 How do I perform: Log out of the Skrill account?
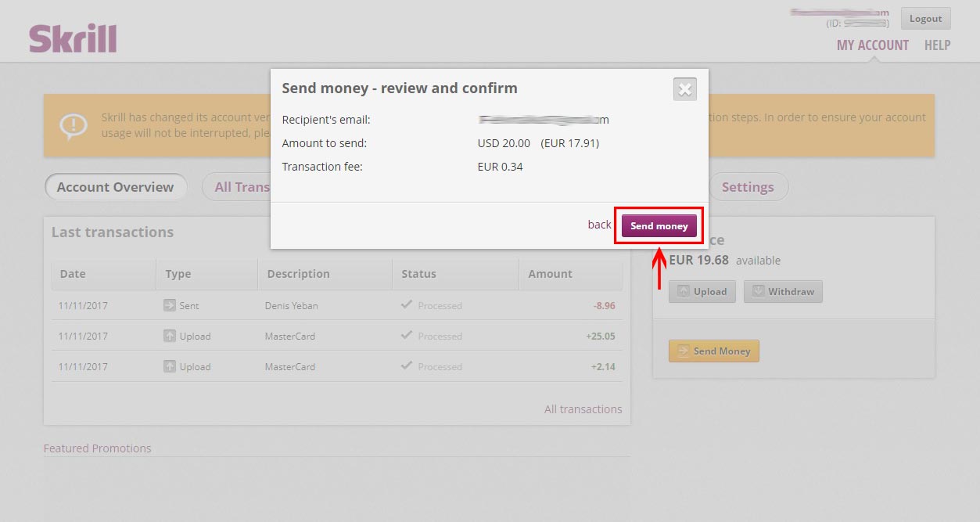coord(924,18)
